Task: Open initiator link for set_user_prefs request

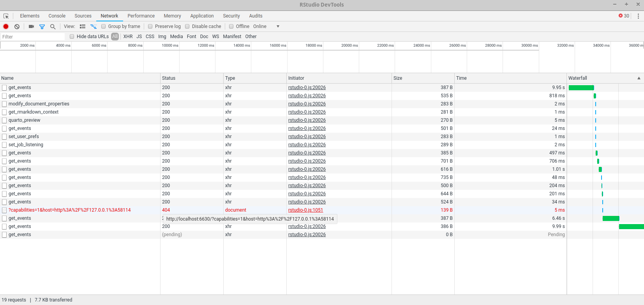Action: pyautogui.click(x=307, y=137)
